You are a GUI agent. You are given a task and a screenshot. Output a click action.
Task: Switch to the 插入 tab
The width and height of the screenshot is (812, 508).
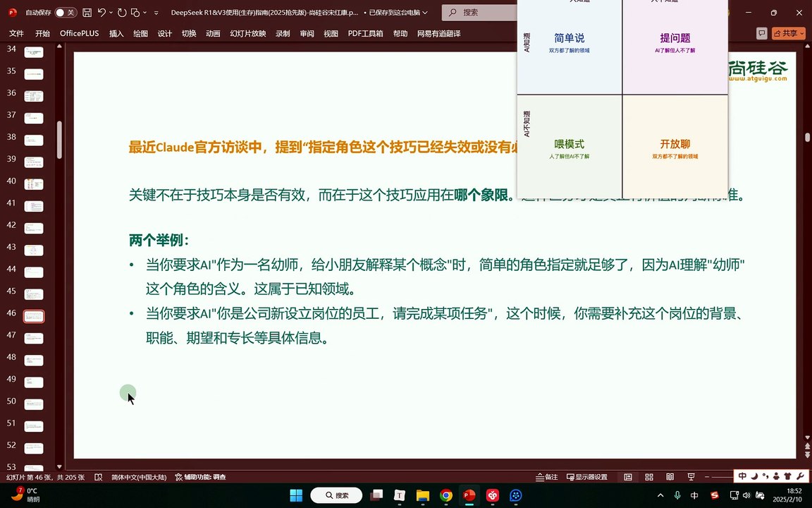116,33
